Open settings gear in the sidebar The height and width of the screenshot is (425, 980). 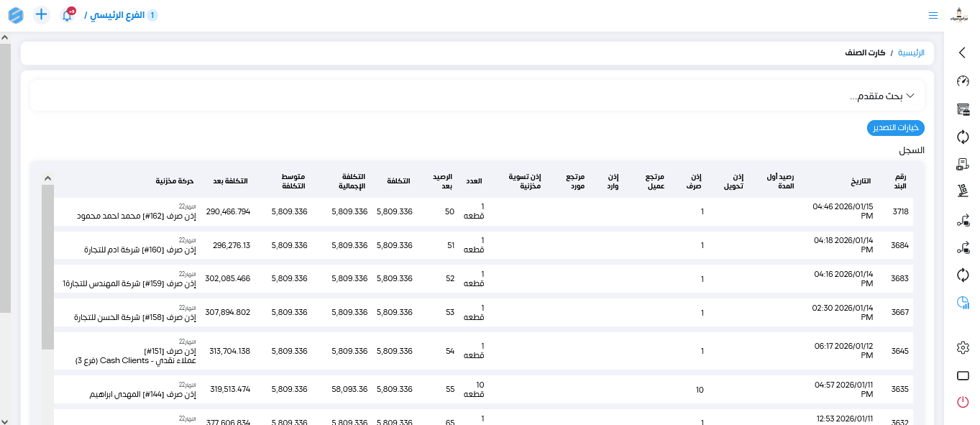point(963,347)
